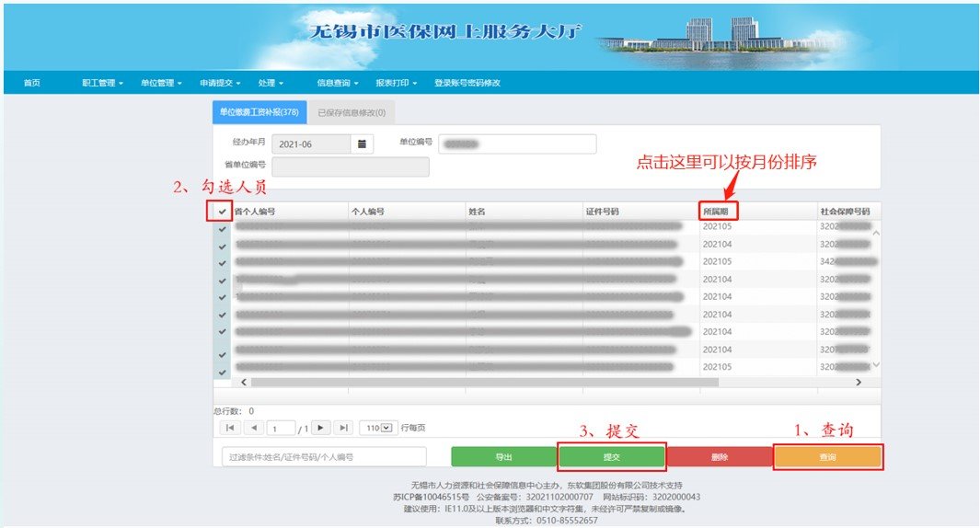Screen dimensions: 980x528
Task: Expand the 报表打印 menu
Action: 396,83
